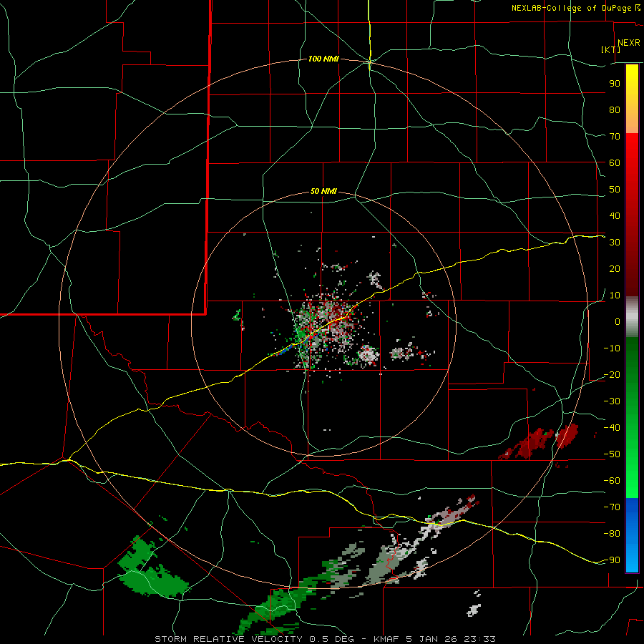Click the 23:33 timestamp text
The height and width of the screenshot is (644, 644).
click(479, 639)
